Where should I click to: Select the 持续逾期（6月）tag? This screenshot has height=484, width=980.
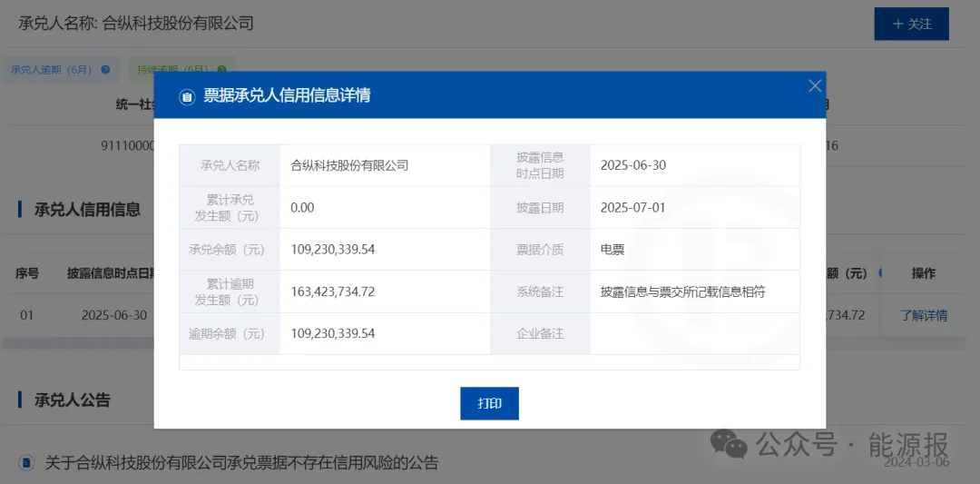coord(172,70)
